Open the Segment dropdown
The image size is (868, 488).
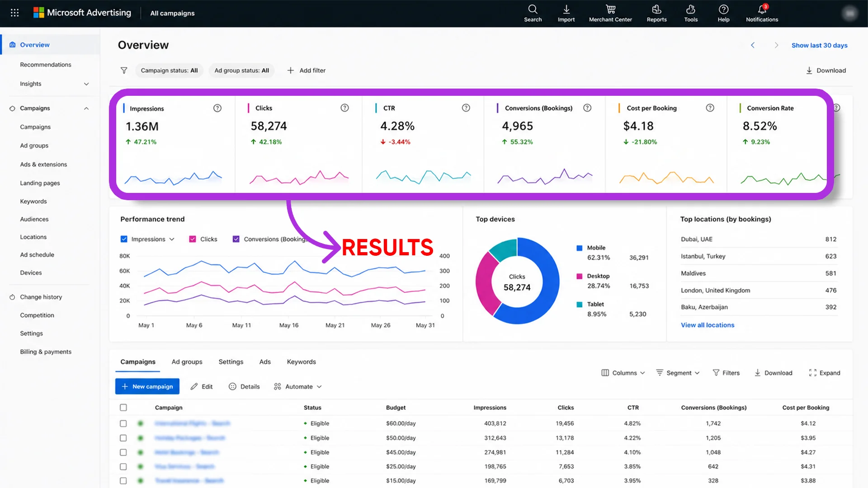(678, 373)
